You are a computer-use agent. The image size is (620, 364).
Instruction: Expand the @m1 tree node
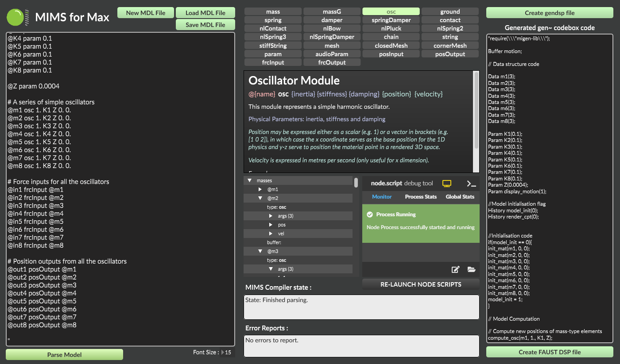[x=260, y=189]
